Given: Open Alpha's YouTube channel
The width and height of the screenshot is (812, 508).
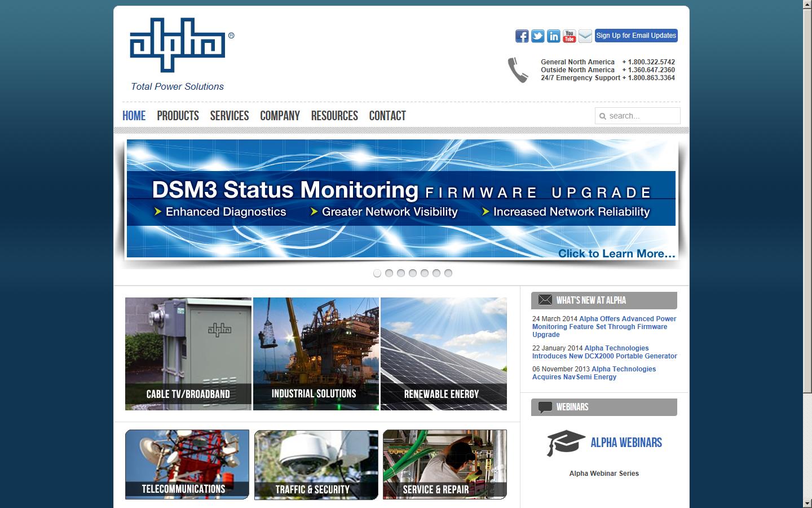Looking at the screenshot, I should click(x=569, y=36).
